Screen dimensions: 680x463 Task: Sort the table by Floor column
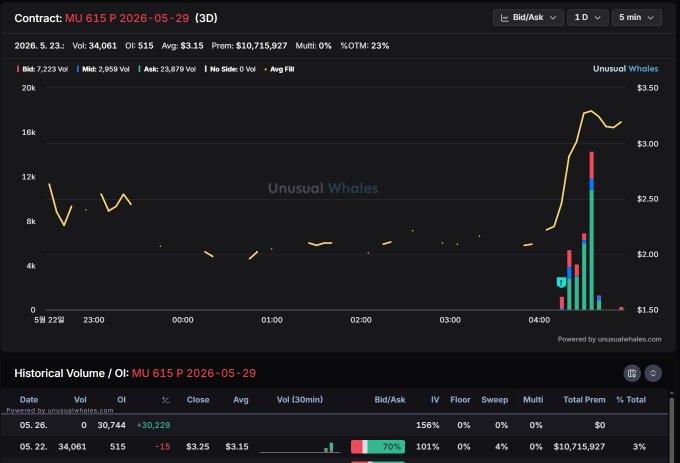pyautogui.click(x=460, y=400)
